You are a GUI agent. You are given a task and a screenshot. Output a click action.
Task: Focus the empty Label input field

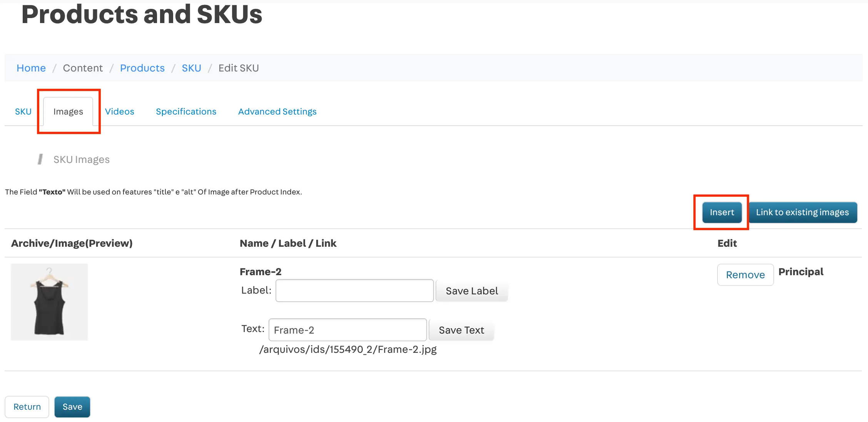pyautogui.click(x=354, y=291)
